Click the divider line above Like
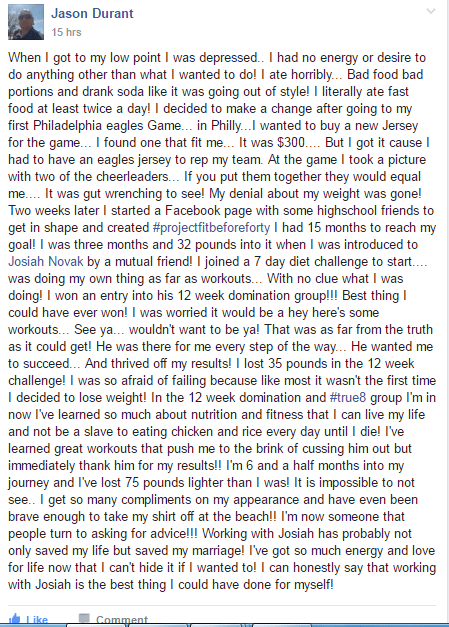The width and height of the screenshot is (449, 627). 222,606
